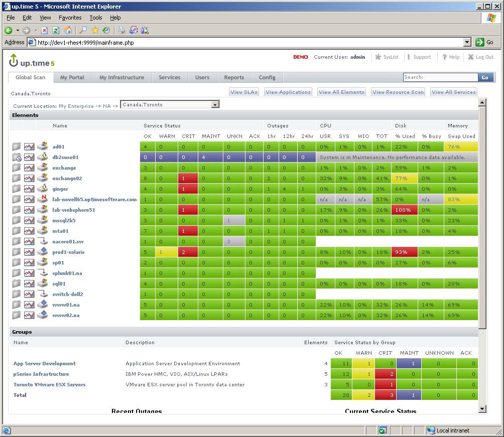Click the page scrollbar up arrow
504x437 pixels.
pyautogui.click(x=482, y=102)
